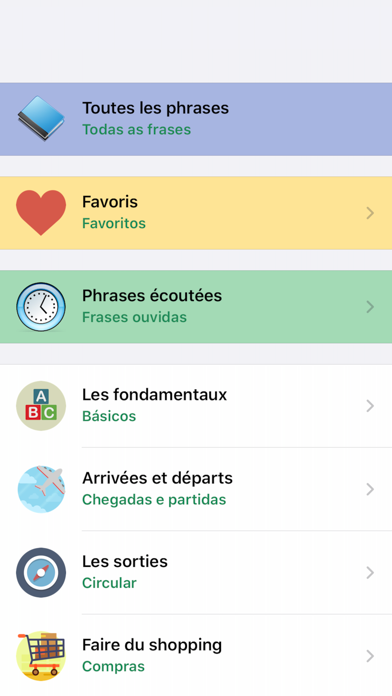Tap the blue book icon
Image resolution: width=392 pixels, height=696 pixels.
tap(41, 119)
